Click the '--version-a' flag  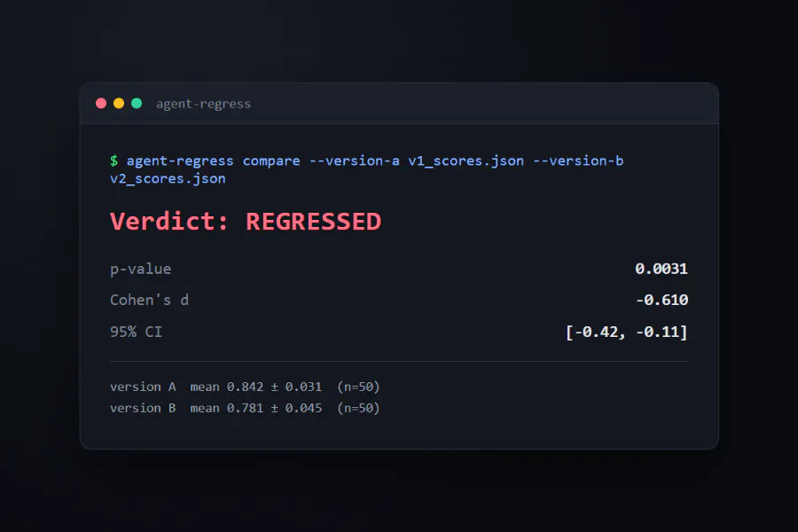coord(354,160)
